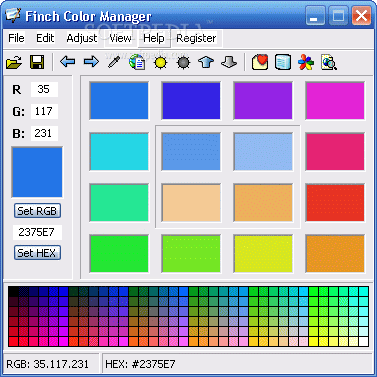
Task: Select the pale light blue swatch
Action: (x=263, y=152)
